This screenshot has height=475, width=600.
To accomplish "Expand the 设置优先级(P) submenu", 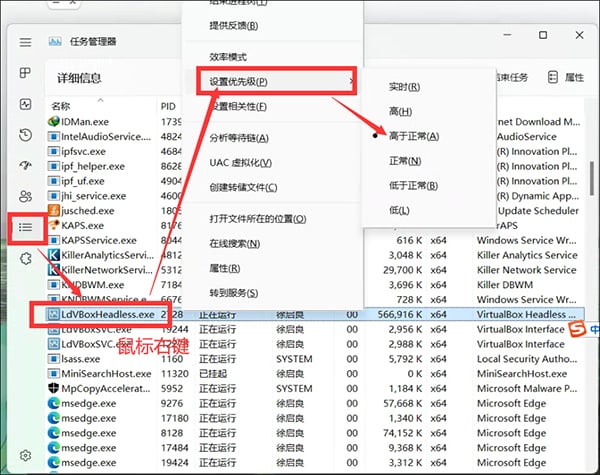I will [x=276, y=82].
